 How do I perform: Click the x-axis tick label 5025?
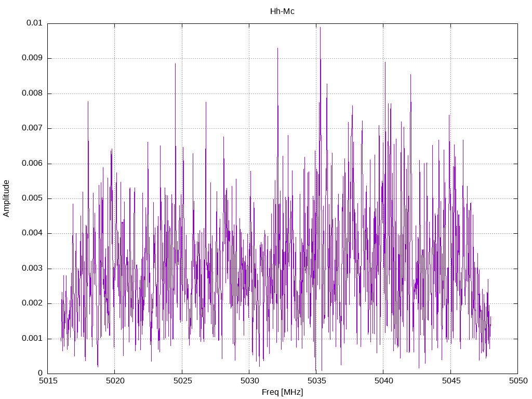182,381
